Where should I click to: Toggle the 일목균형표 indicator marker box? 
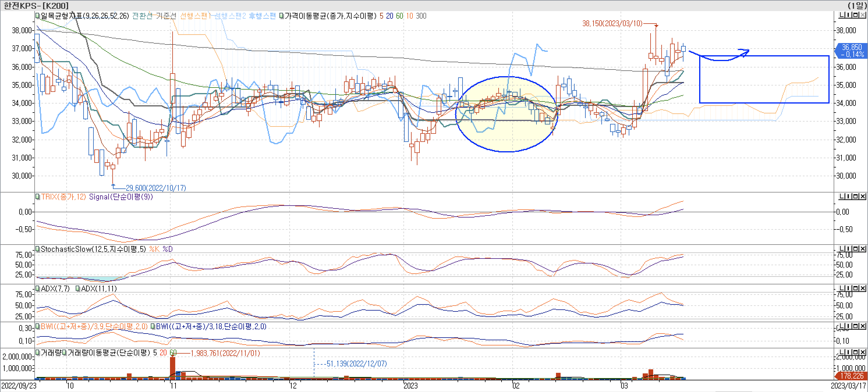[37, 15]
